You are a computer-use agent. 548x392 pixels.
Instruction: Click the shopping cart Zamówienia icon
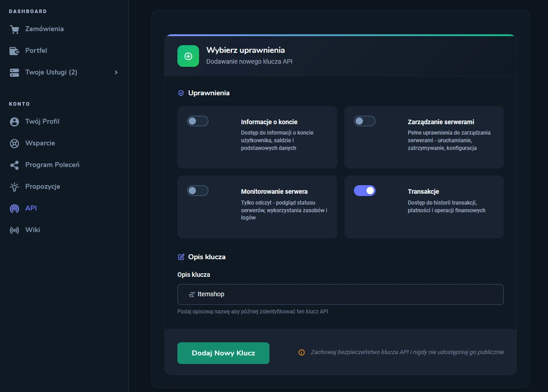[14, 29]
